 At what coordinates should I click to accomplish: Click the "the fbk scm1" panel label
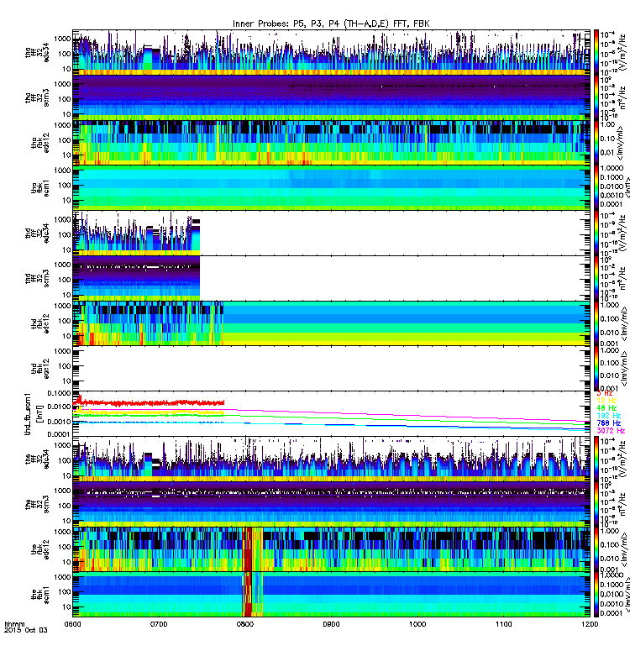point(40,595)
